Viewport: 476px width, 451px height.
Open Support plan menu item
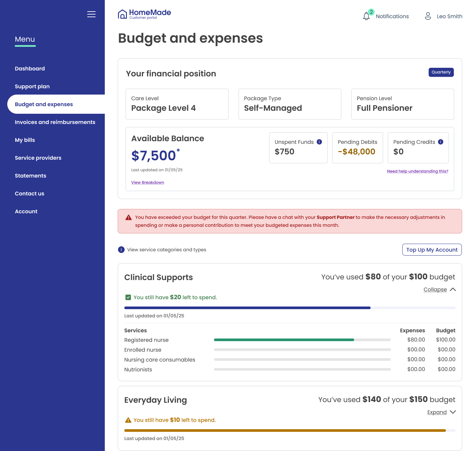32,86
